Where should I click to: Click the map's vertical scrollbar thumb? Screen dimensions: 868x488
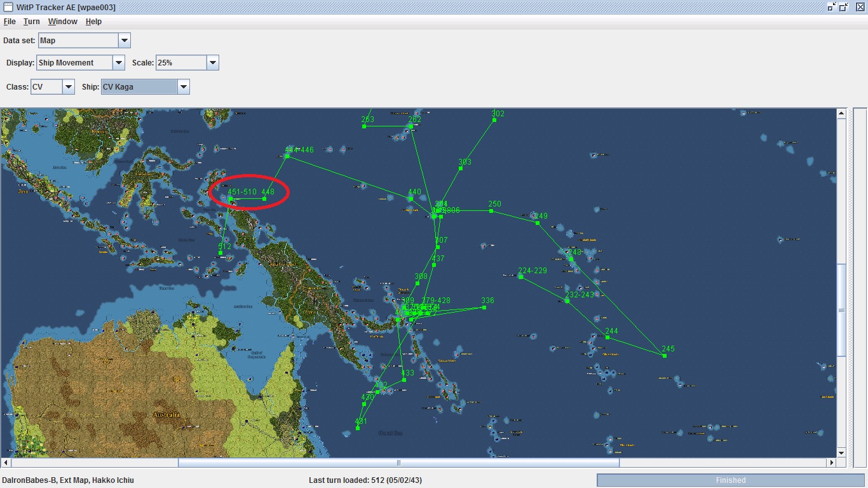tap(841, 309)
